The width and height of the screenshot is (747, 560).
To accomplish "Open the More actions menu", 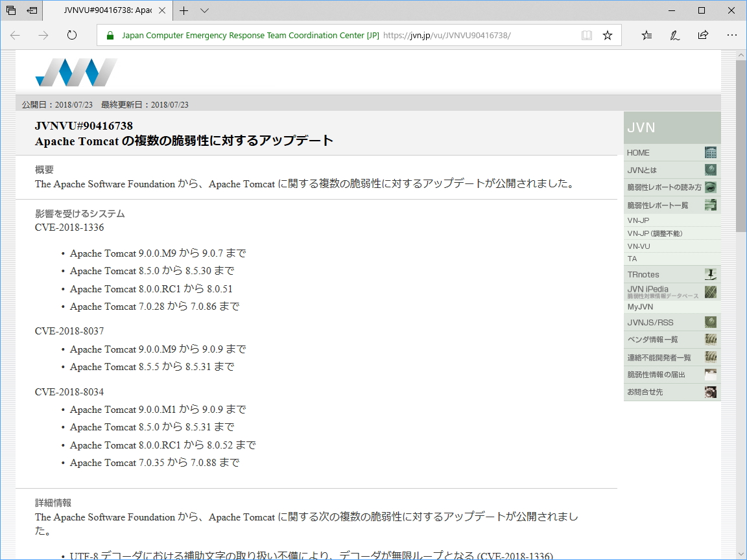I will pyautogui.click(x=732, y=35).
